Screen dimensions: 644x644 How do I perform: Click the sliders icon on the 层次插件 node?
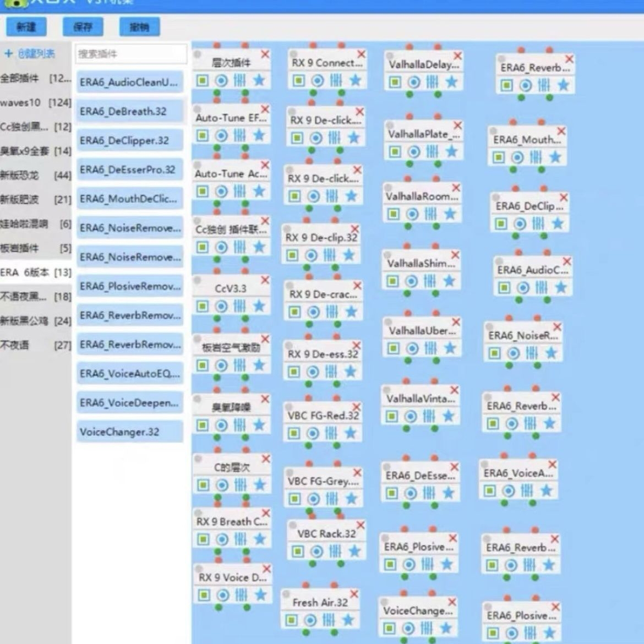click(239, 80)
